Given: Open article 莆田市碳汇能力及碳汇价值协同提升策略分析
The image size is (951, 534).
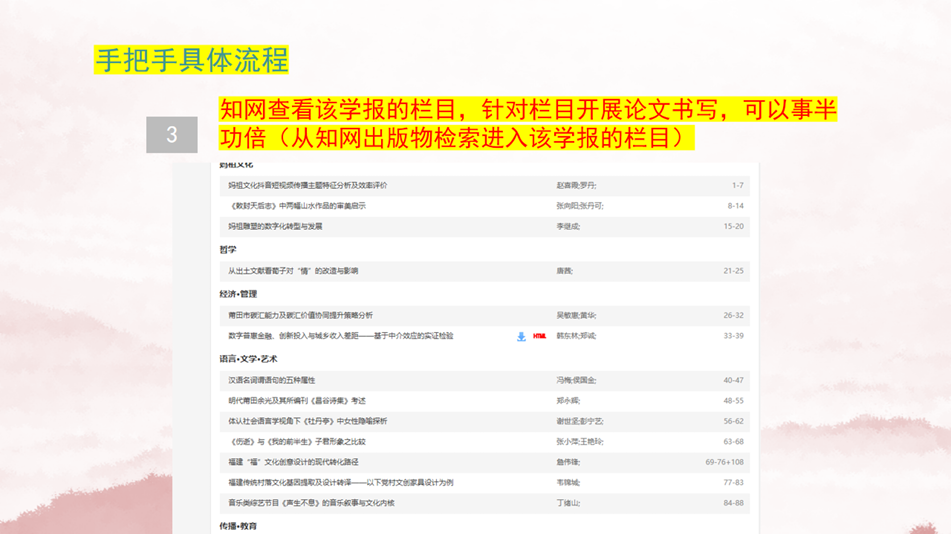Looking at the screenshot, I should (300, 315).
